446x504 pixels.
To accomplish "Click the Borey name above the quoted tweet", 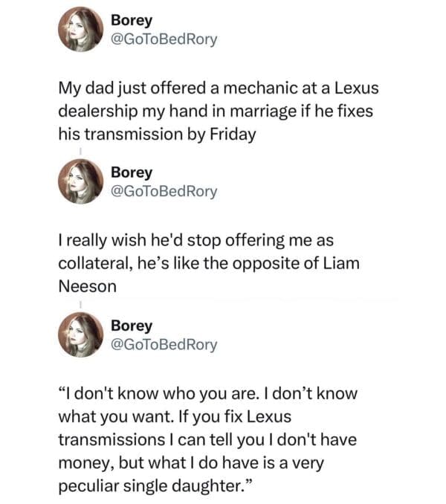I will (131, 326).
